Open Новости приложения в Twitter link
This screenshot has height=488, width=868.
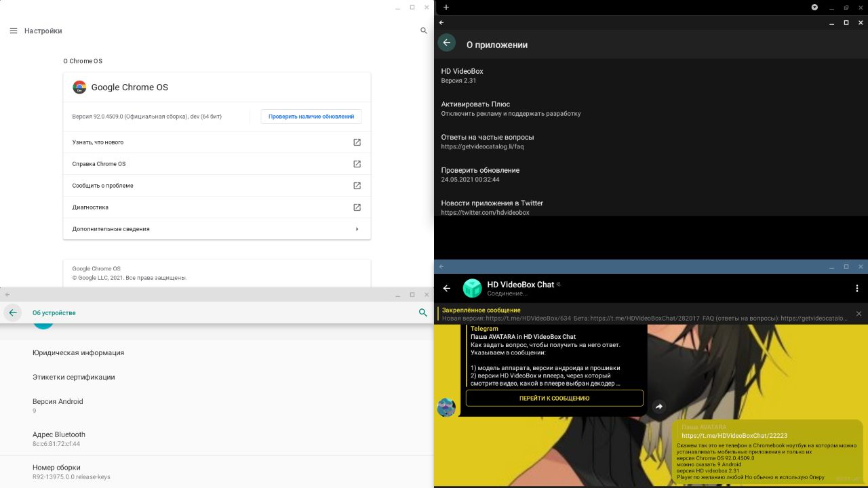pyautogui.click(x=651, y=207)
